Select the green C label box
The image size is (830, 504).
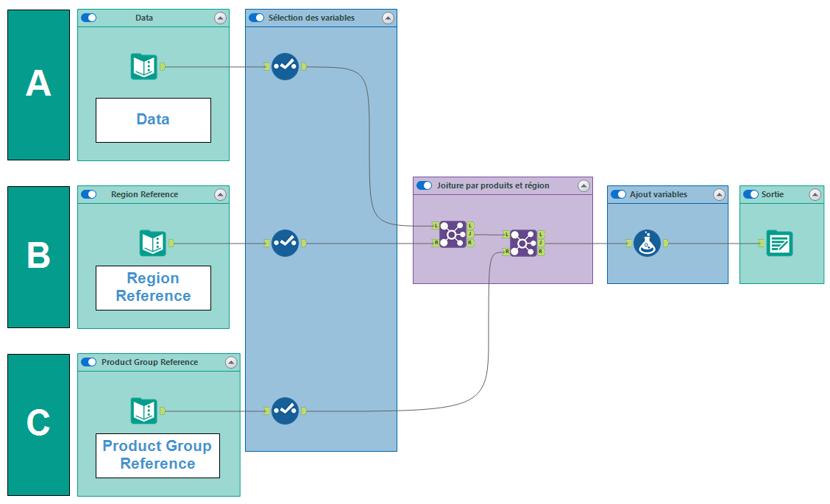click(x=39, y=425)
